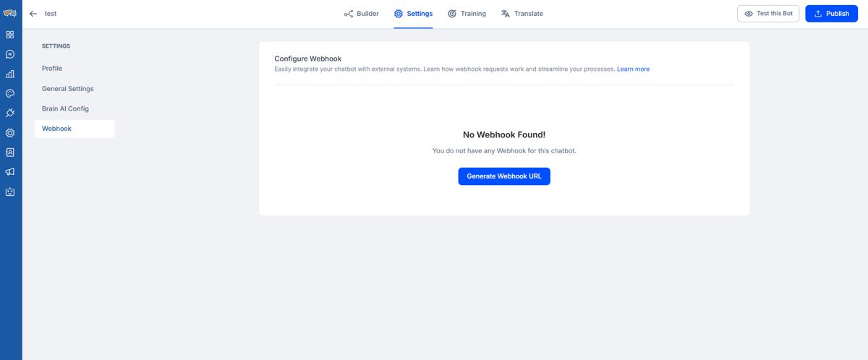Click Generate Webhook URL button
The image size is (868, 360).
coord(504,176)
